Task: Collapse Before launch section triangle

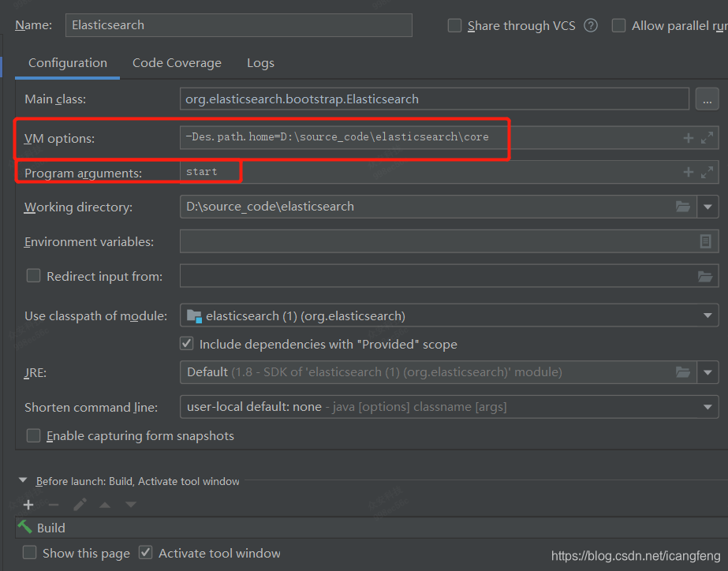Action: pos(23,480)
